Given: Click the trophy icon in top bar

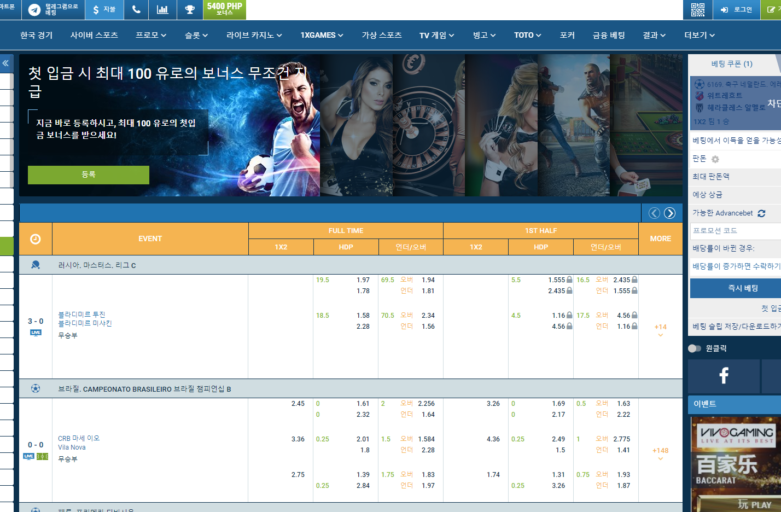Looking at the screenshot, I should [x=190, y=9].
